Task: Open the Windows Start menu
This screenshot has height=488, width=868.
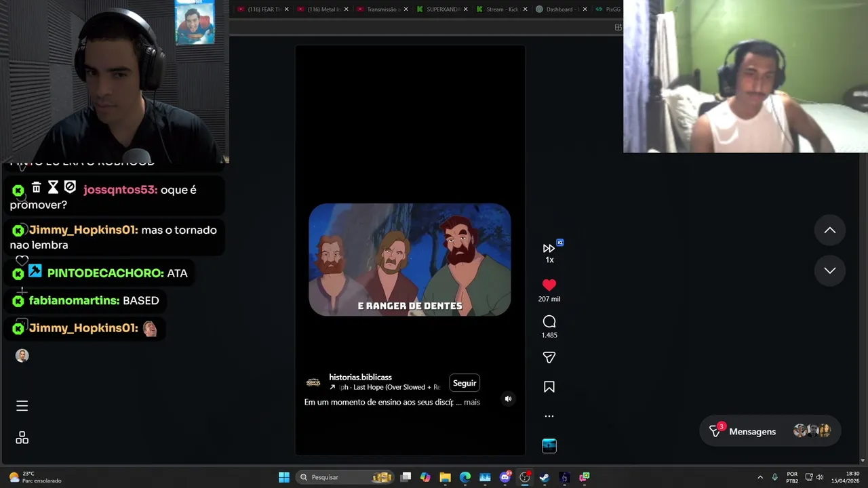Action: [x=284, y=477]
